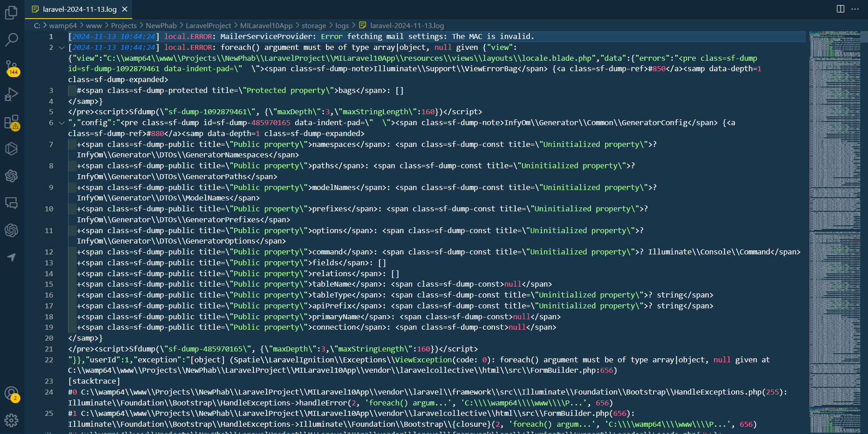The height and width of the screenshot is (434, 868).
Task: Click 'sf-dump-1092879461' text on line 5
Action: click(x=210, y=112)
